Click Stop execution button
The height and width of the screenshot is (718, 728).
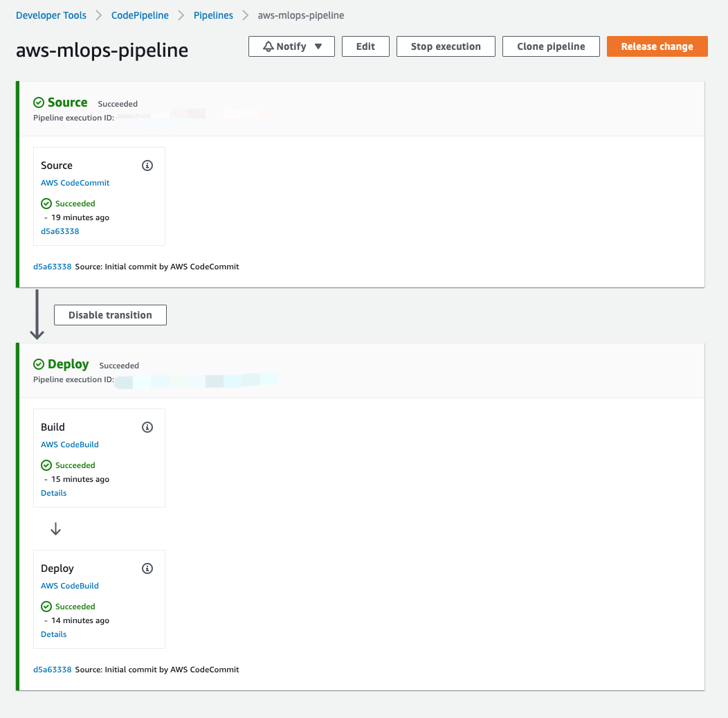pyautogui.click(x=446, y=46)
